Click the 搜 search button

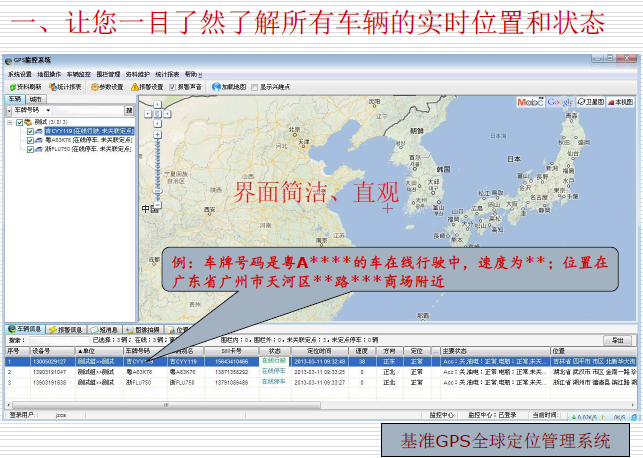(130, 110)
